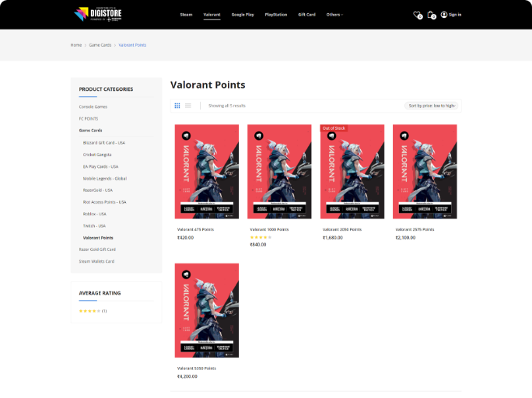Select Steam Wallets Card category
Screen dimensions: 532x398
96,261
